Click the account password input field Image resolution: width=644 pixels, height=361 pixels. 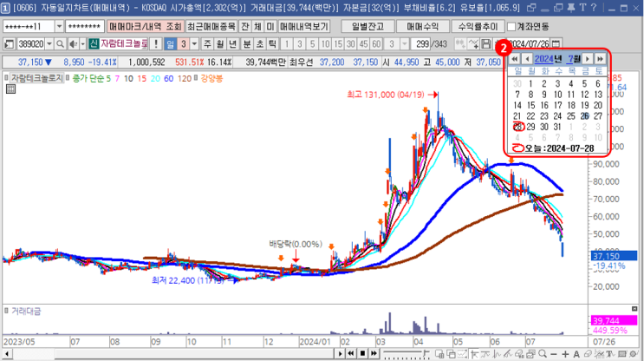[85, 26]
